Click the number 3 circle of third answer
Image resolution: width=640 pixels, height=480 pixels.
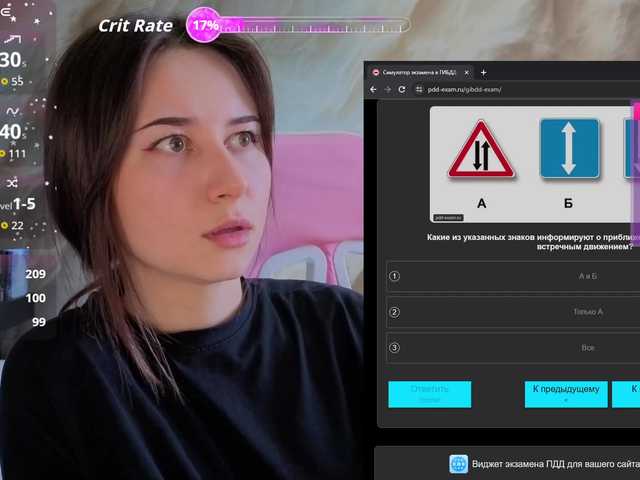point(394,348)
